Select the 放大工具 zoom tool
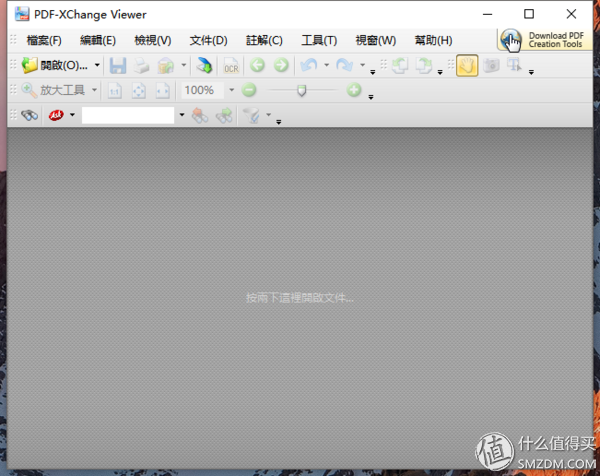The width and height of the screenshot is (600, 476). [x=53, y=90]
